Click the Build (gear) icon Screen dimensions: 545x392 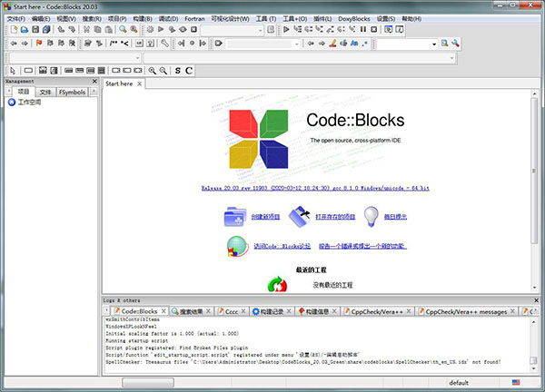[x=150, y=30]
